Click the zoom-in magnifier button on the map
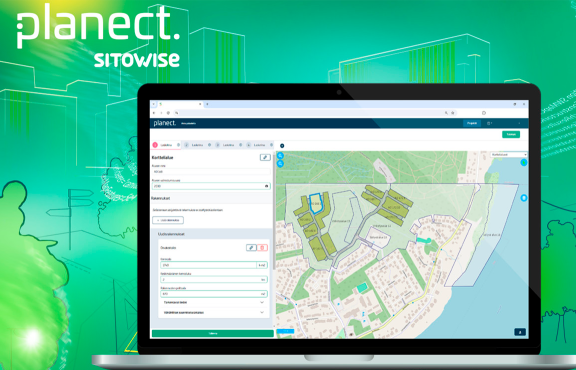Image resolution: width=576 pixels, height=370 pixels. tap(280, 156)
